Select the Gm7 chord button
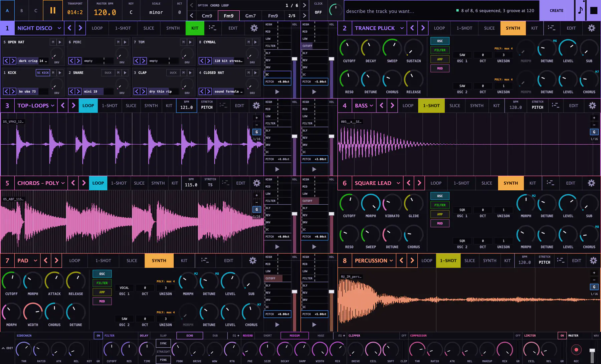This screenshot has height=364, width=601. 250,16
